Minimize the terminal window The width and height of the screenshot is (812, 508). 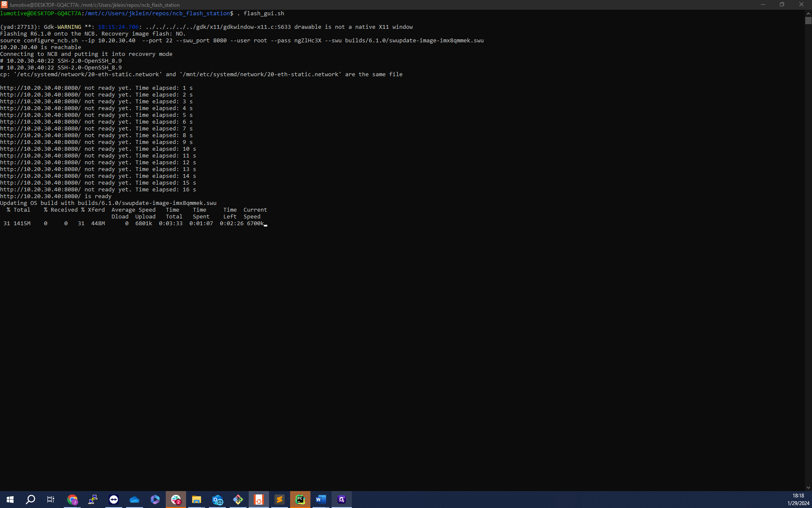(763, 5)
